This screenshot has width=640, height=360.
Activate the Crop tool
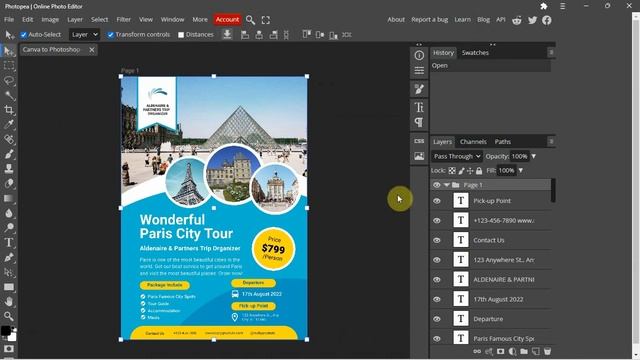9,110
